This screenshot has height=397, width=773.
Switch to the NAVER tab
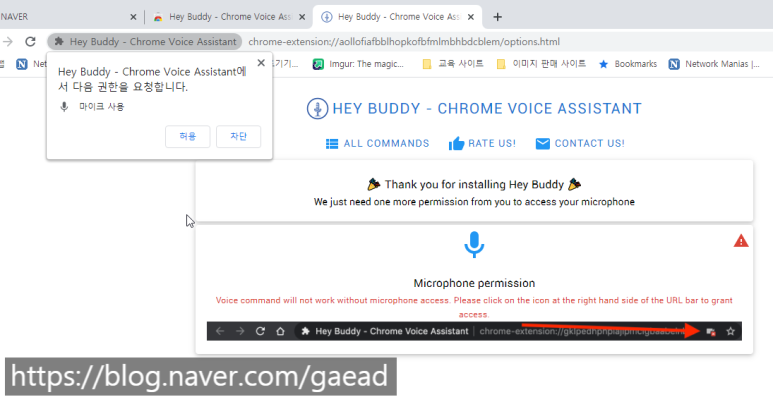tap(64, 17)
